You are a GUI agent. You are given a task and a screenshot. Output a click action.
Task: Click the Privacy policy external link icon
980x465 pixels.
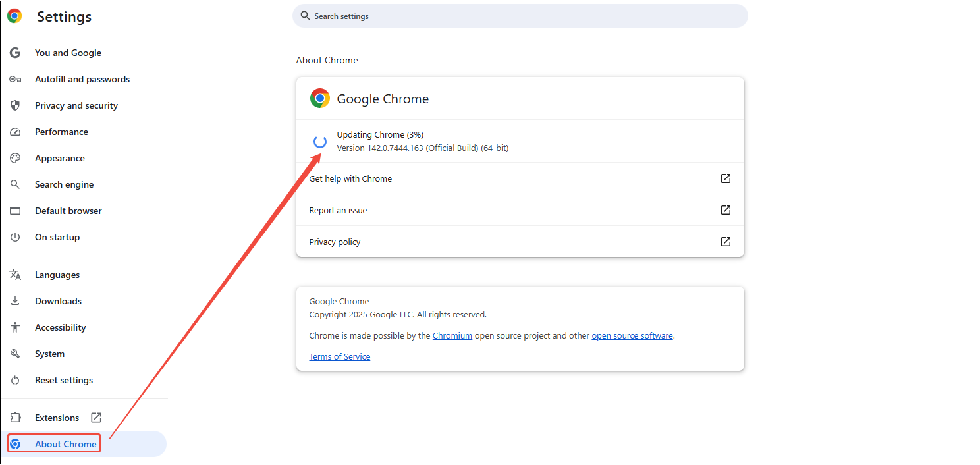[x=725, y=242]
